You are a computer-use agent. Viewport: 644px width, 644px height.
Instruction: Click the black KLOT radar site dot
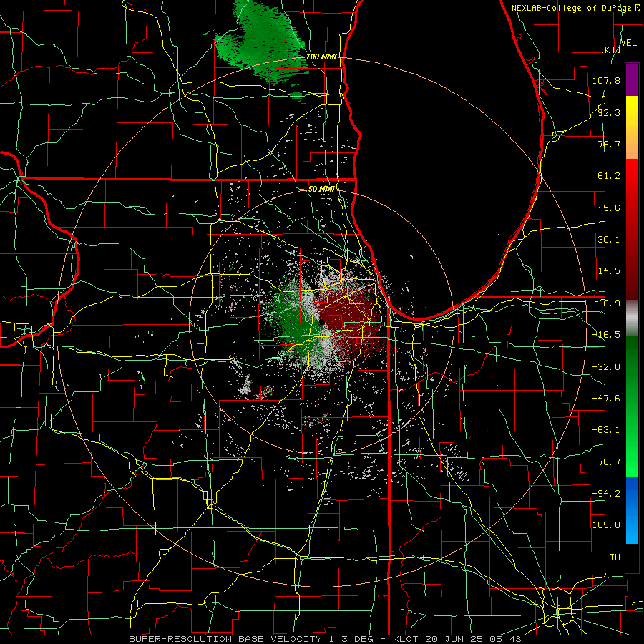pyautogui.click(x=322, y=323)
